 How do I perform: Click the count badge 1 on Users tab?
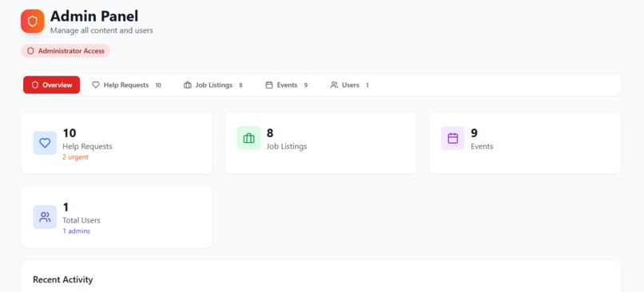click(x=368, y=85)
